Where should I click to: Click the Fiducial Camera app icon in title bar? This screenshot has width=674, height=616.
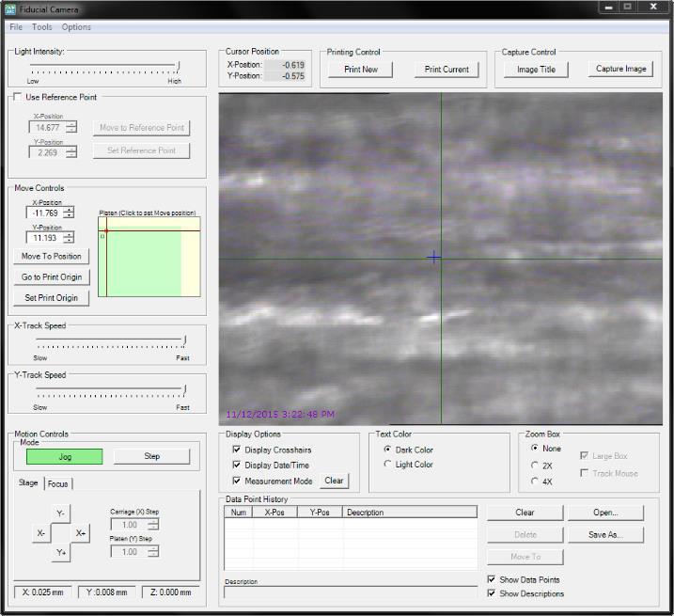[10, 9]
